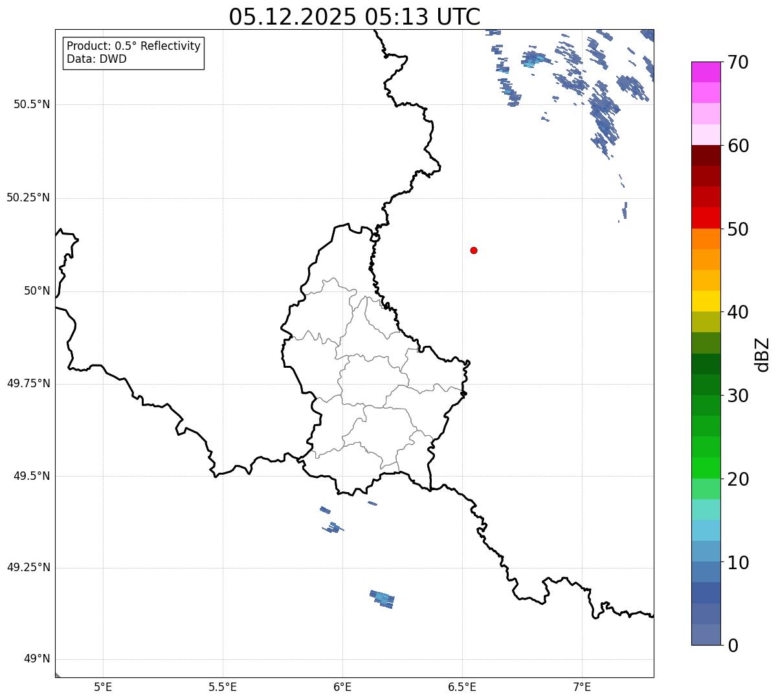Click the colorbar tick label 0
Viewport: 778px width, 700px height.
(733, 646)
